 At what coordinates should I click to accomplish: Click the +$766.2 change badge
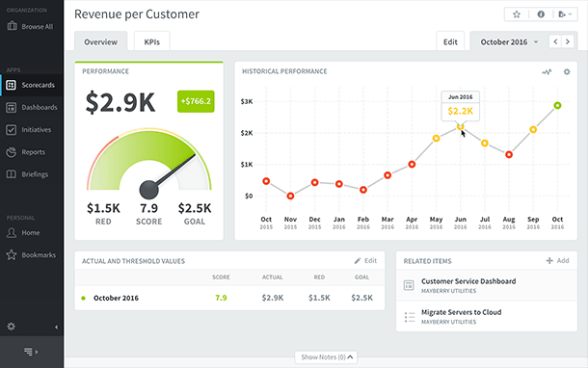(x=196, y=101)
